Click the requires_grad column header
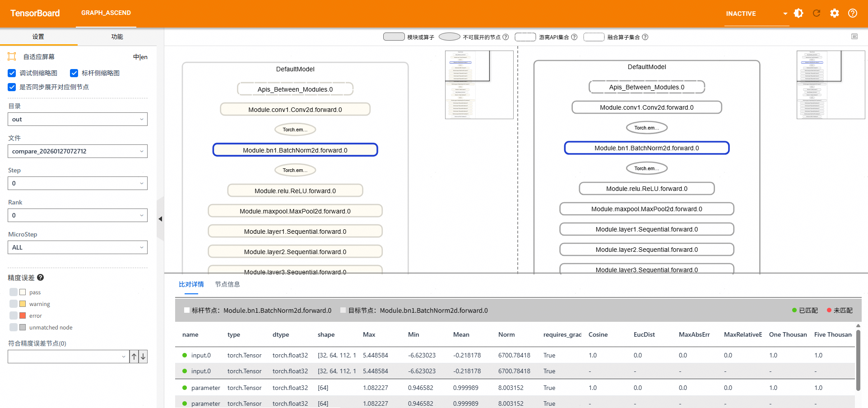Viewport: 868px width, 408px height. click(x=562, y=334)
